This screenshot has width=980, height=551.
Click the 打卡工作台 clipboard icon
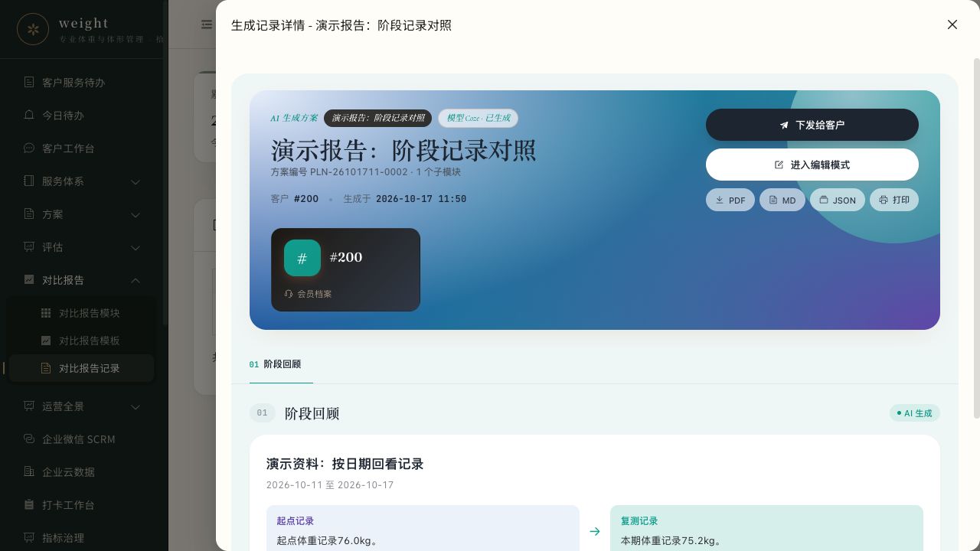29,505
